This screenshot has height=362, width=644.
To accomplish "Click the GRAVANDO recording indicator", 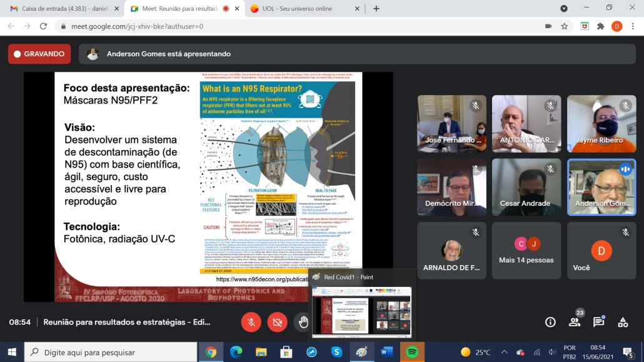I will pyautogui.click(x=39, y=54).
